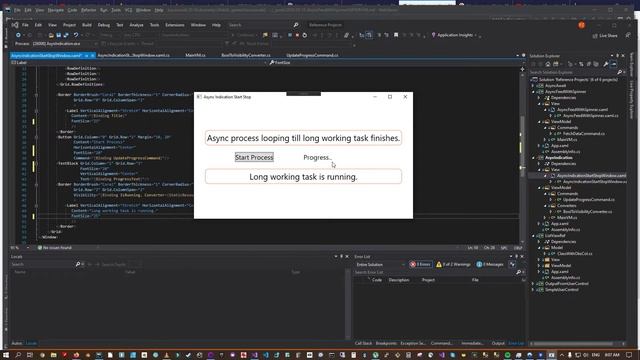This screenshot has height=360, width=640.
Task: Click the Solution Explorer horizontal scrollbar
Action: pyautogui.click(x=574, y=343)
